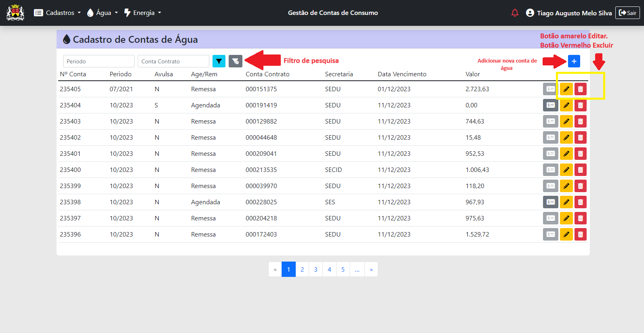Click contract number 000191419
644x333 pixels.
click(x=261, y=105)
